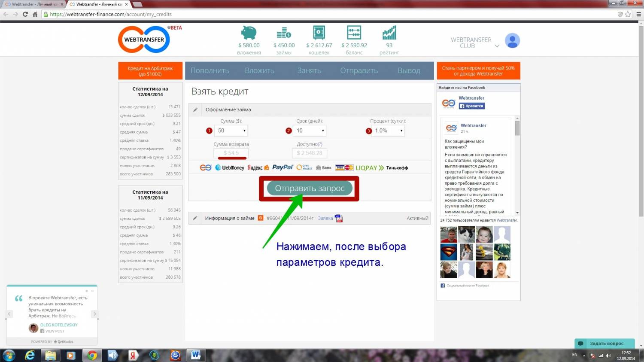This screenshot has width=644, height=362.
Task: Open the Срок (дней) dropdown
Action: click(x=310, y=131)
